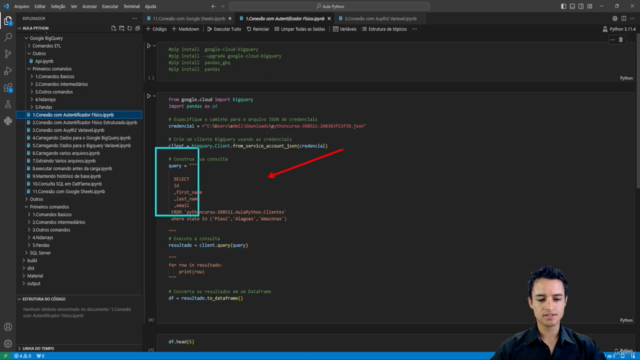The image size is (640, 360).
Task: Switch to the 3.Conexão com Auyth2 Variavel tab
Action: click(380, 18)
